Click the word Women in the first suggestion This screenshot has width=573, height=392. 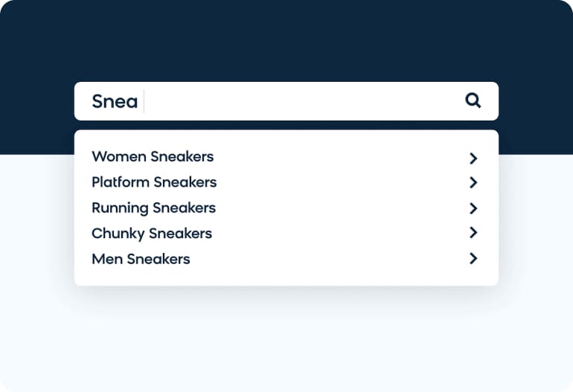[119, 157]
